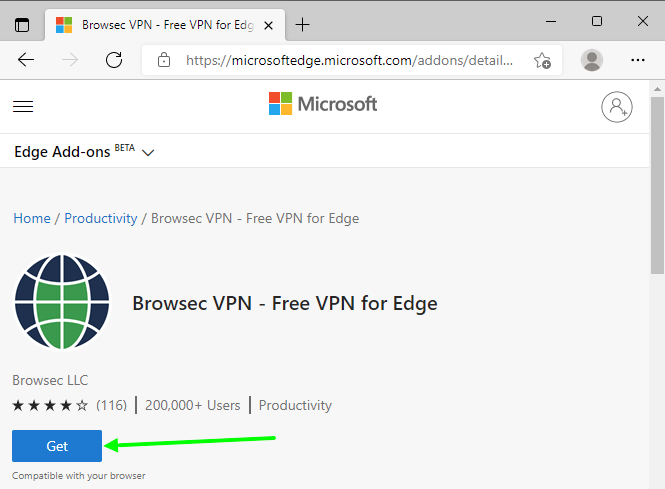The height and width of the screenshot is (489, 665).
Task: Click the browser back arrow
Action: 26,60
